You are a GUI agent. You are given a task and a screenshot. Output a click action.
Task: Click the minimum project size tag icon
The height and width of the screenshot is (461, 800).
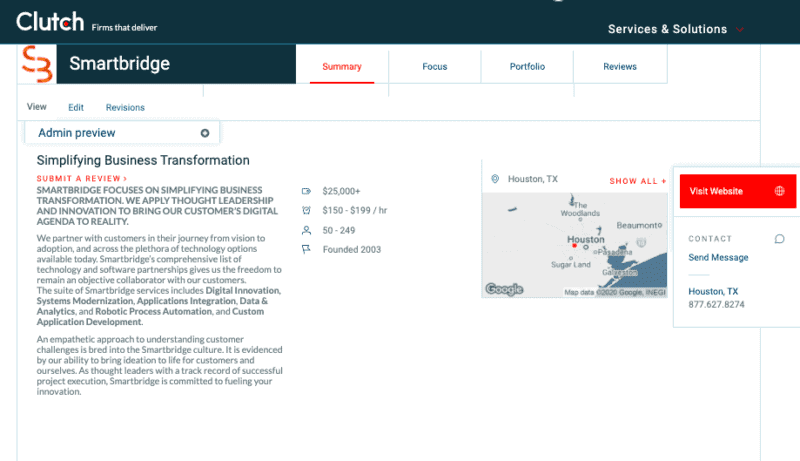(x=306, y=191)
